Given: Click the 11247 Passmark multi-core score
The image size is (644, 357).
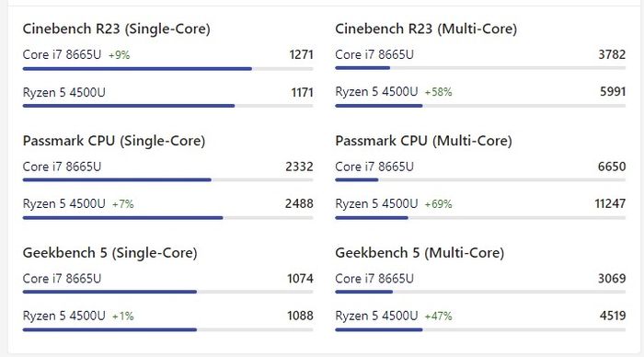Looking at the screenshot, I should (x=610, y=203).
